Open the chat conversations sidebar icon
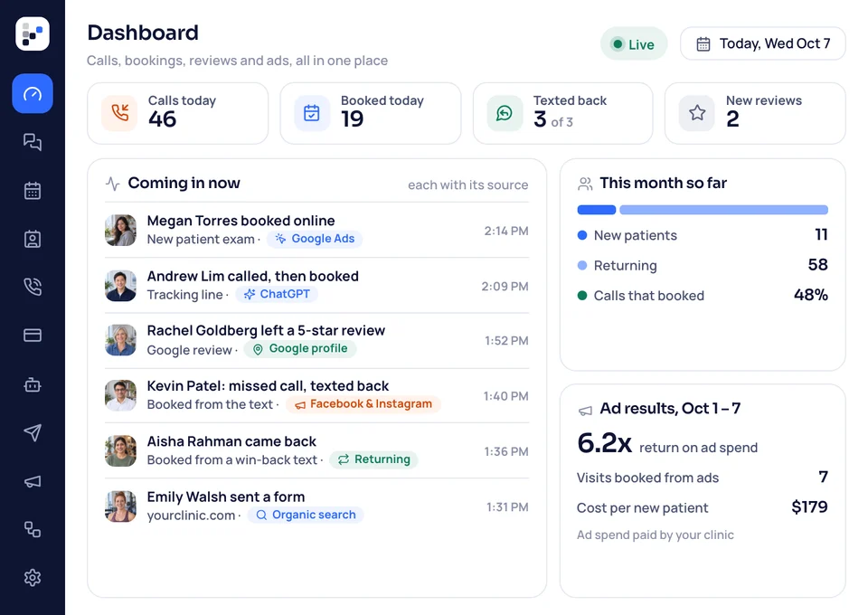Image resolution: width=868 pixels, height=615 pixels. [x=33, y=142]
